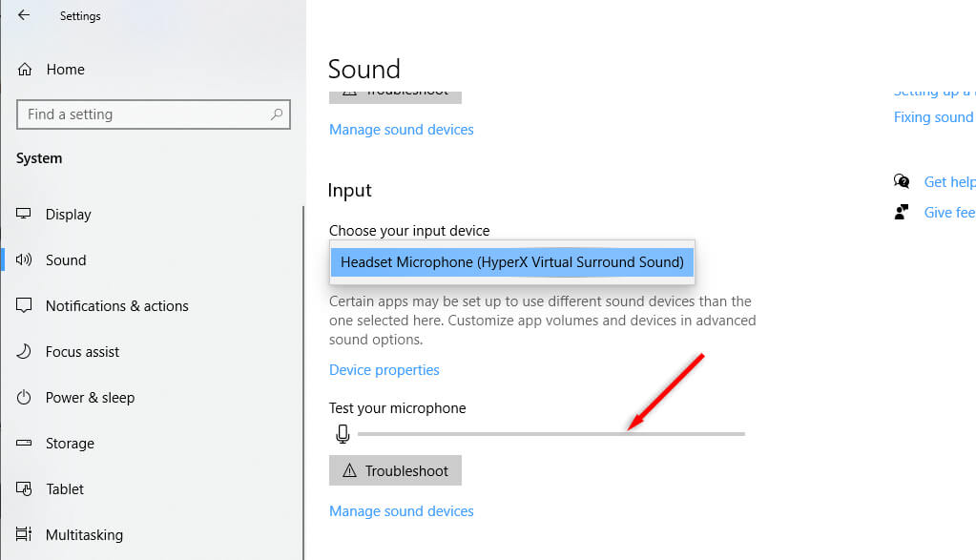The image size is (976, 560).
Task: Open the Device properties link
Action: pyautogui.click(x=384, y=370)
